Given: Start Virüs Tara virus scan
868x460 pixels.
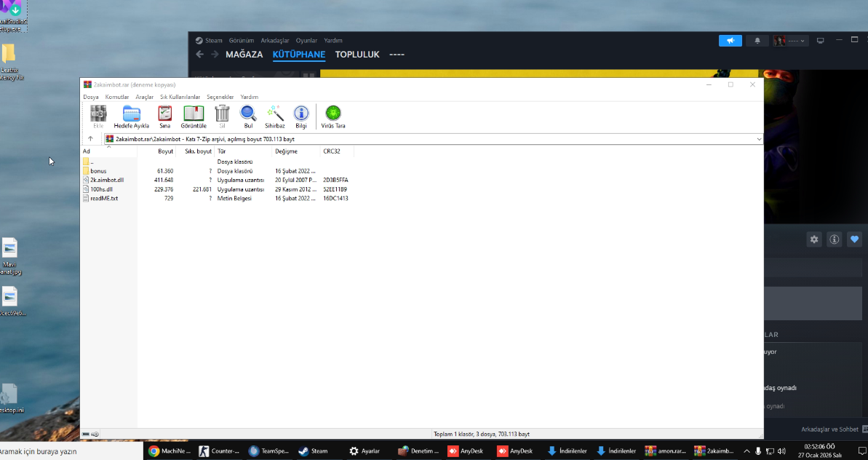Looking at the screenshot, I should coord(333,116).
